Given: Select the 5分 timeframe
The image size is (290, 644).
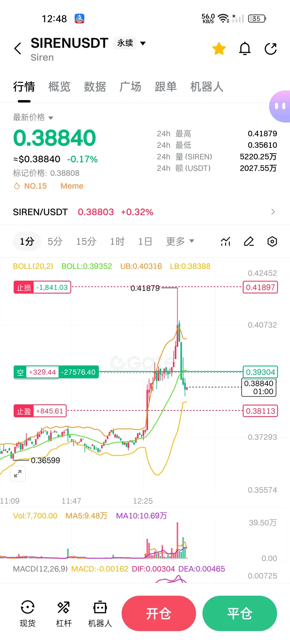Looking at the screenshot, I should pos(55,241).
